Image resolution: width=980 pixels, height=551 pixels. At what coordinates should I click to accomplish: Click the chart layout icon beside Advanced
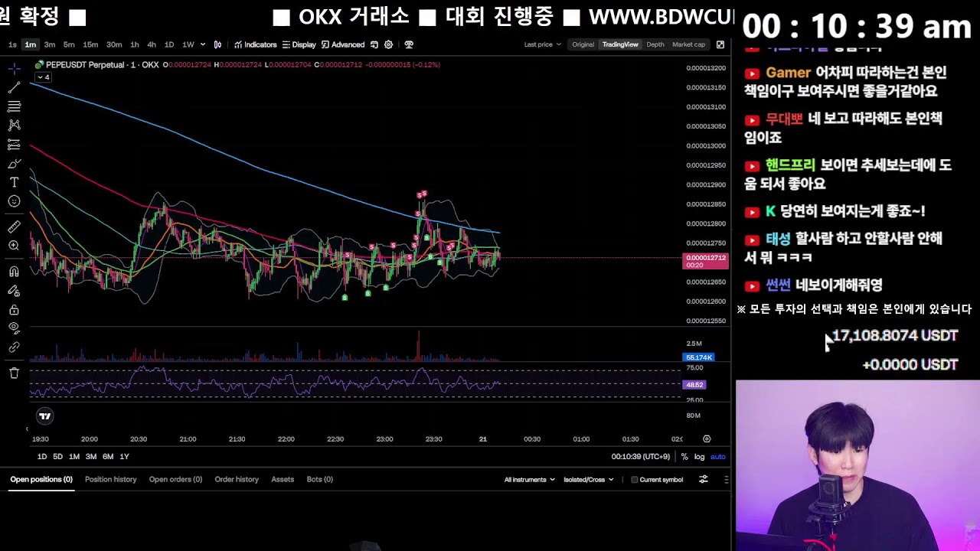[374, 44]
